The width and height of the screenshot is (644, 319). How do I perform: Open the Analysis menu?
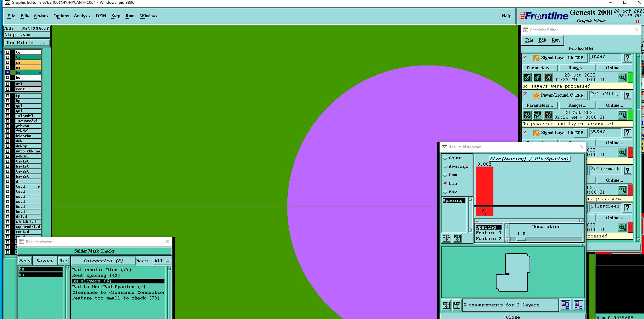(x=82, y=16)
